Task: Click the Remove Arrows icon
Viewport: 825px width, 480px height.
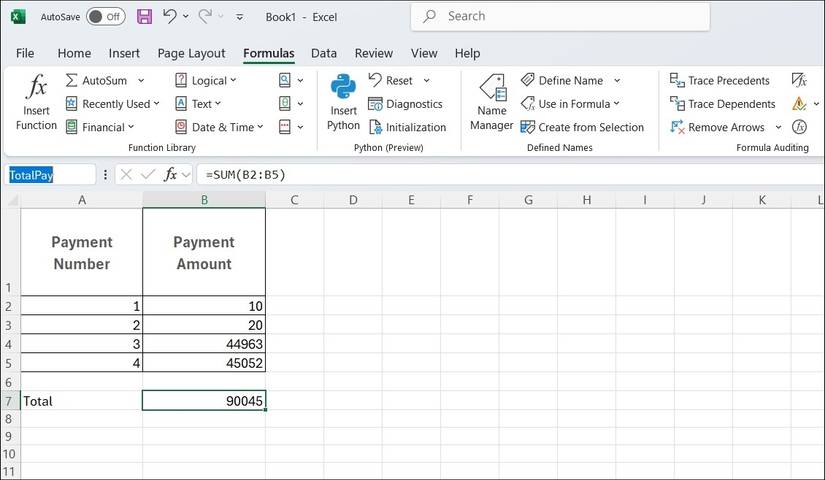Action: [677, 127]
